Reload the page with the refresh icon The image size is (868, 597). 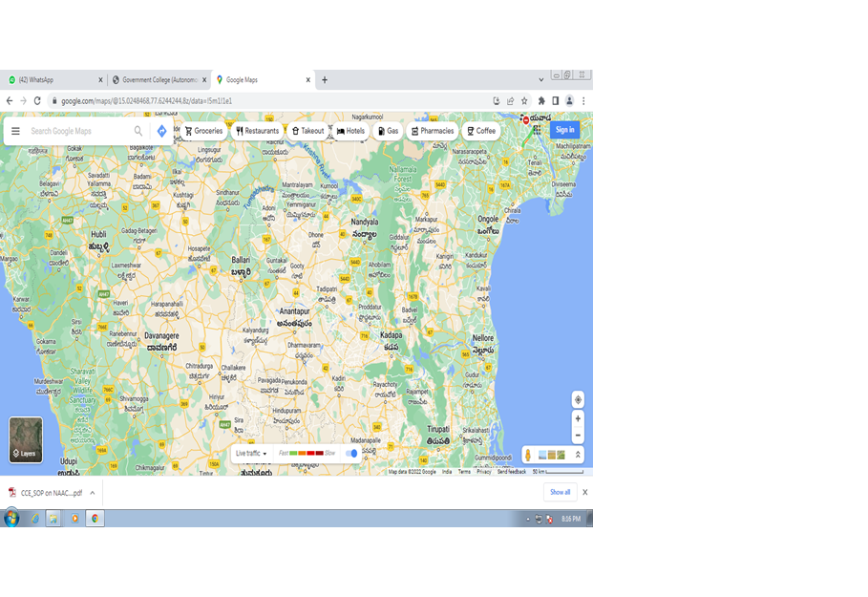[x=37, y=101]
